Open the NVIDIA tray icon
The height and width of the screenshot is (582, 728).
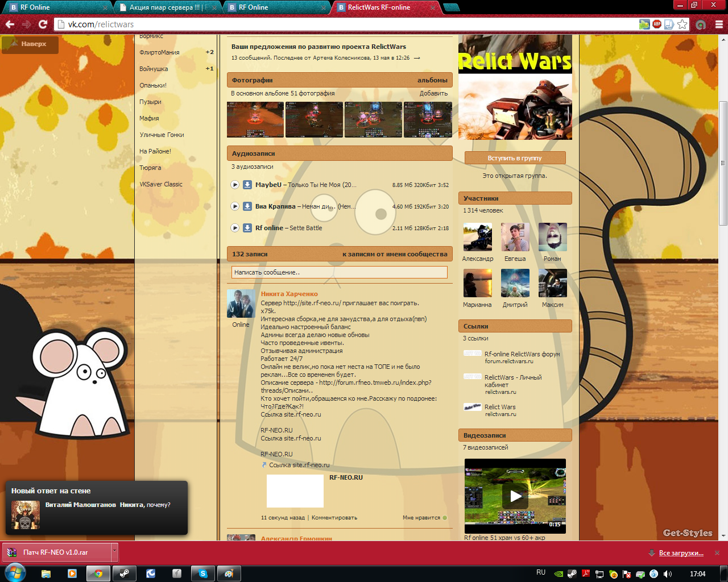click(x=558, y=574)
